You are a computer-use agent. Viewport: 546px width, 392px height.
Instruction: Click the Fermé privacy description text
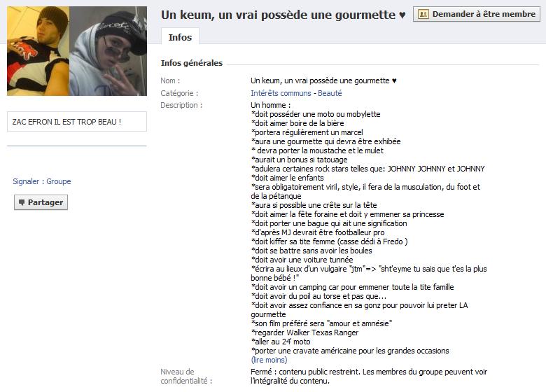pos(369,377)
